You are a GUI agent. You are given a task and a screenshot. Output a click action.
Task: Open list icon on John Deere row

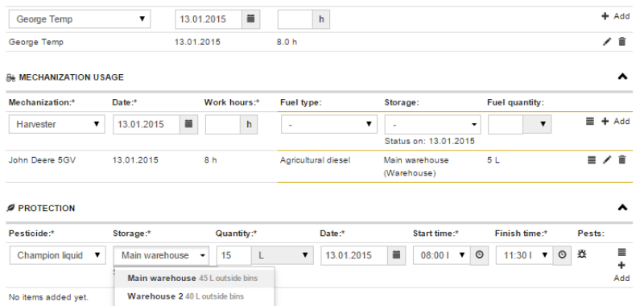click(x=592, y=160)
